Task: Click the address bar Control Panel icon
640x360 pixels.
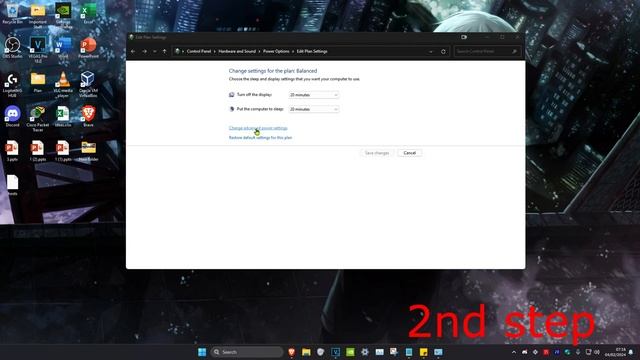Action: (177, 51)
